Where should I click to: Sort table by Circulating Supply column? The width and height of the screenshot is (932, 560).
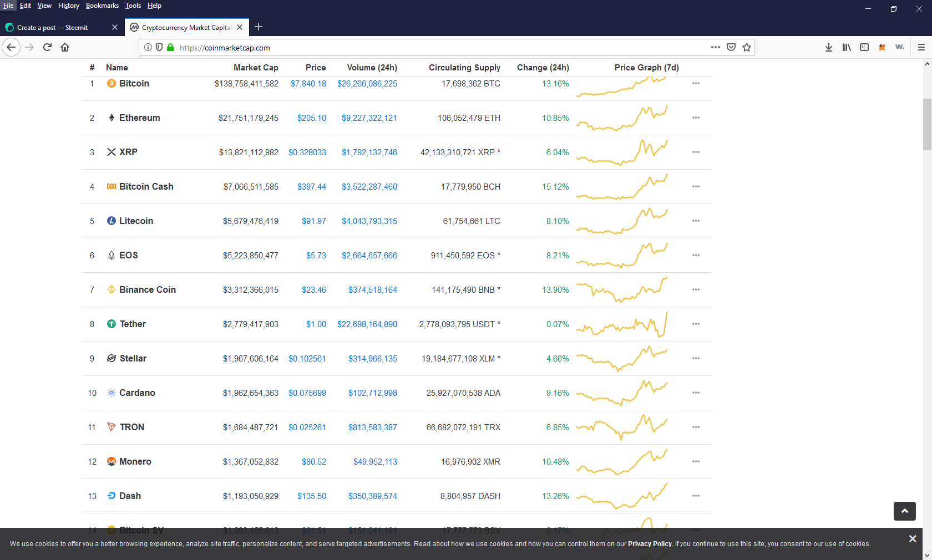pos(464,68)
